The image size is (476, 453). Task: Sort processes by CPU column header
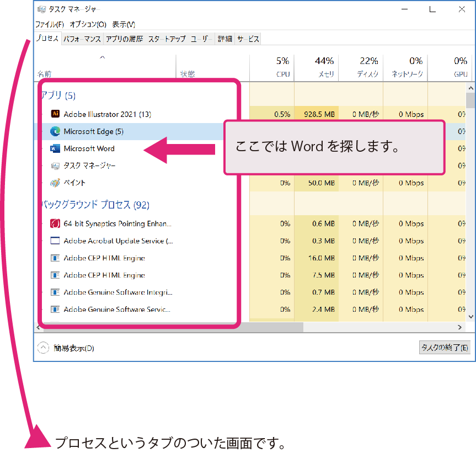tap(282, 67)
